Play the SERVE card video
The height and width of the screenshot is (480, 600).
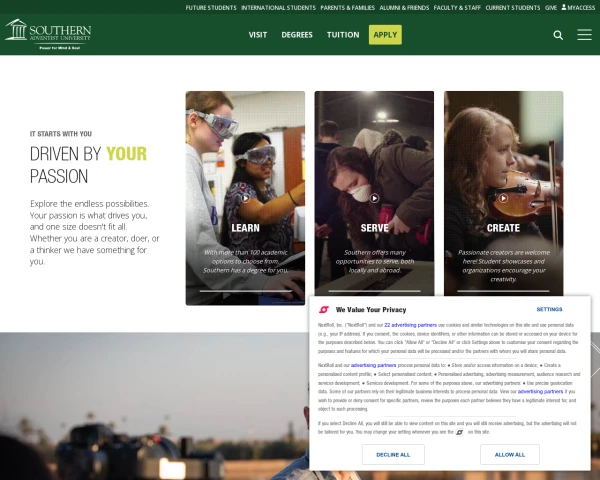click(x=374, y=198)
